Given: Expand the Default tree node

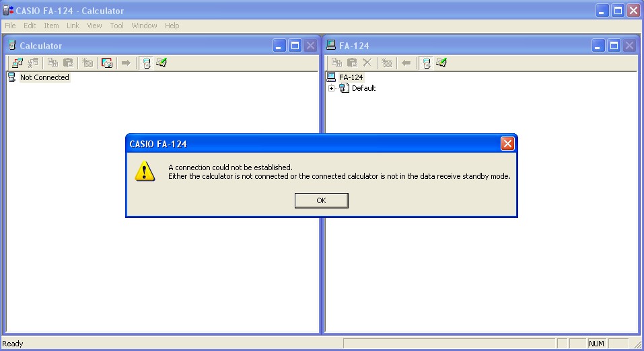Looking at the screenshot, I should tap(332, 88).
